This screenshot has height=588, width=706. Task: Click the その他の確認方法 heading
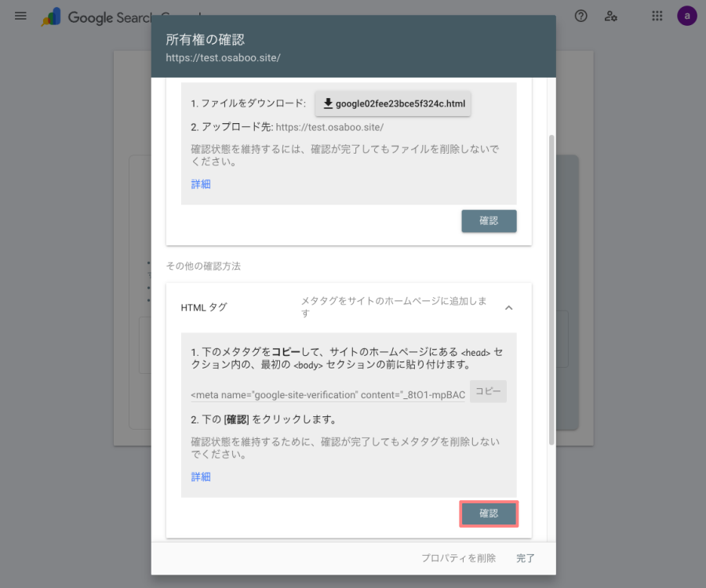(203, 267)
